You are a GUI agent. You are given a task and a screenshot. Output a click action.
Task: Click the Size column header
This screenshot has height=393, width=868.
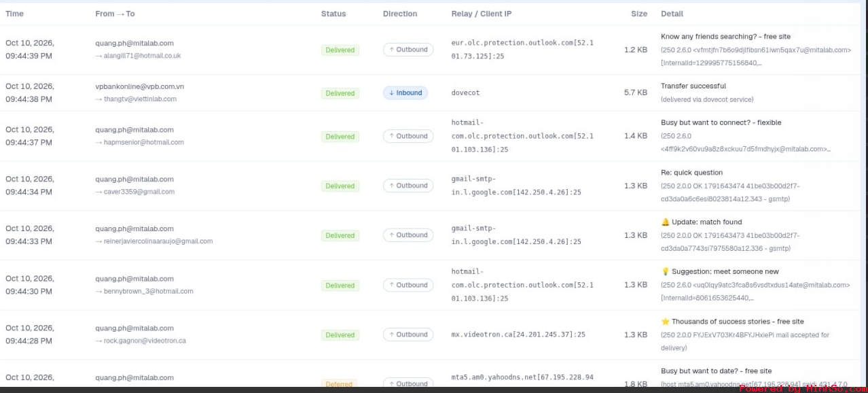click(639, 14)
